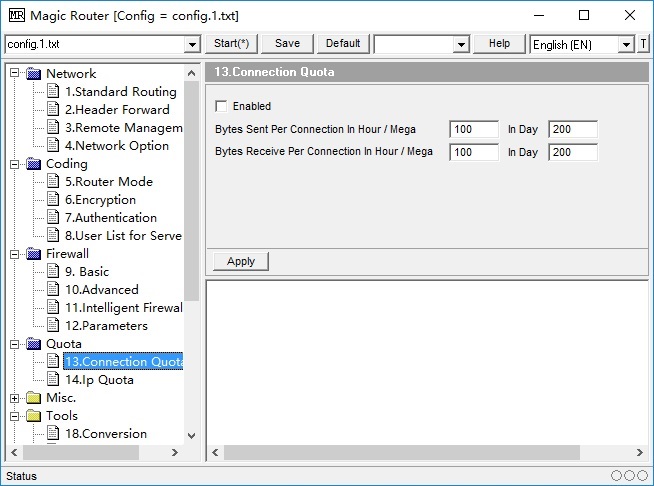Open the English (EN) language dropdown

tap(626, 44)
